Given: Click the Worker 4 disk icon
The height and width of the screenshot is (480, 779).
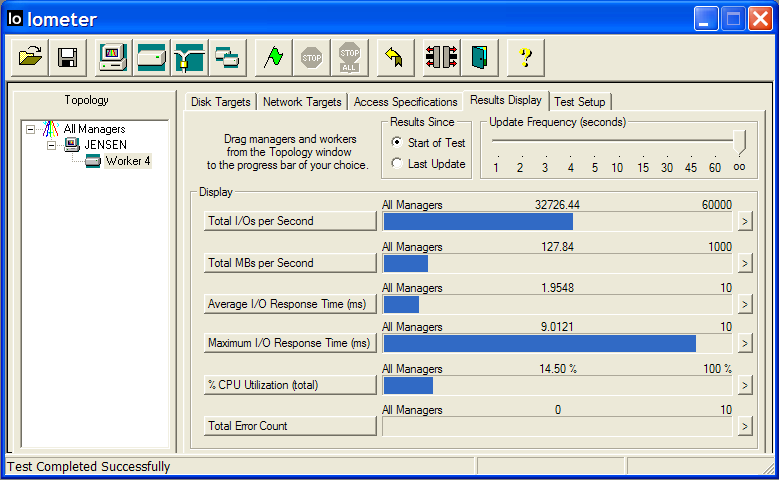Looking at the screenshot, I should [93, 161].
